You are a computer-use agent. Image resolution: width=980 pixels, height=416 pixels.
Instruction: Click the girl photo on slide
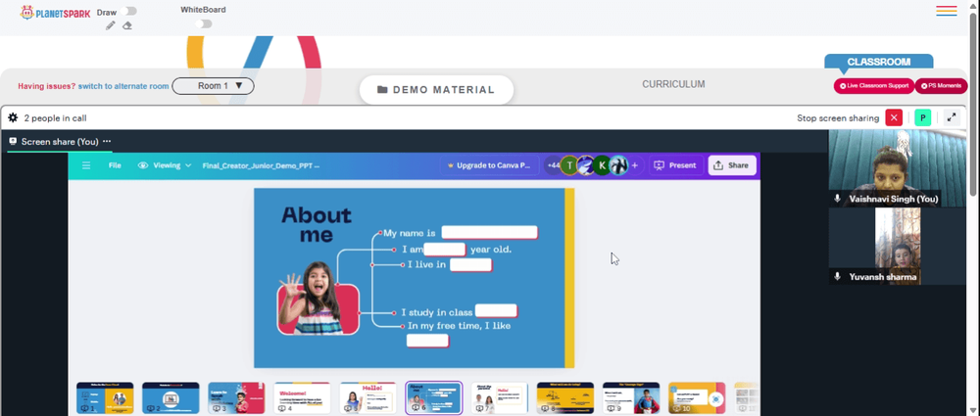(x=318, y=299)
